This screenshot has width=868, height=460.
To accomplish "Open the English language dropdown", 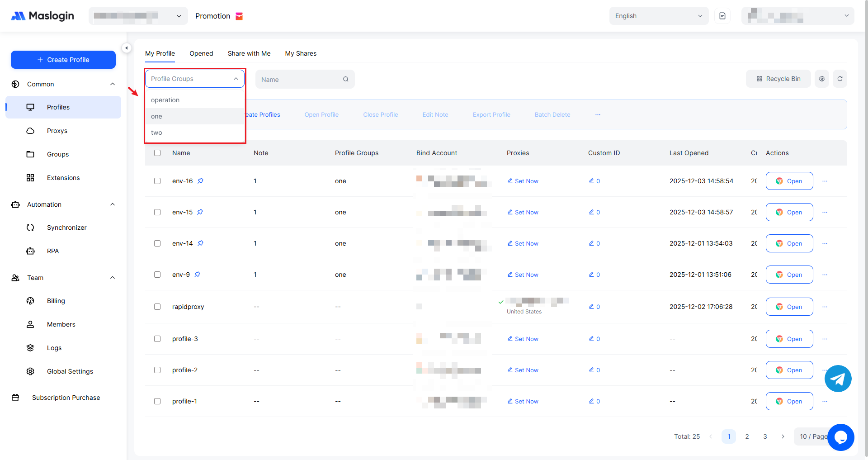I will click(658, 16).
